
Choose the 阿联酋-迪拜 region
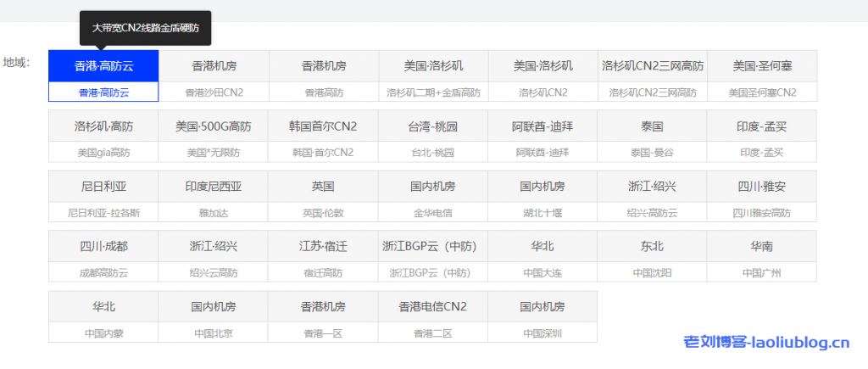(x=543, y=137)
